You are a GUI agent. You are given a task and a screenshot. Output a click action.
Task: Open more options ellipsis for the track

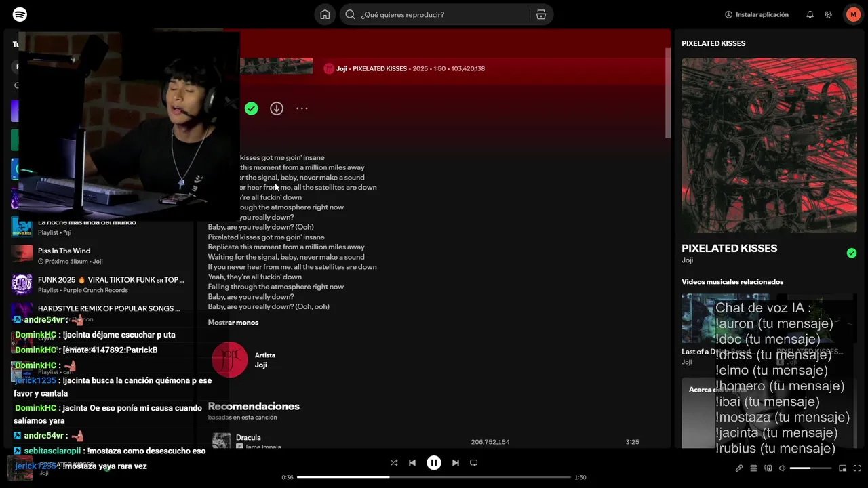302,108
